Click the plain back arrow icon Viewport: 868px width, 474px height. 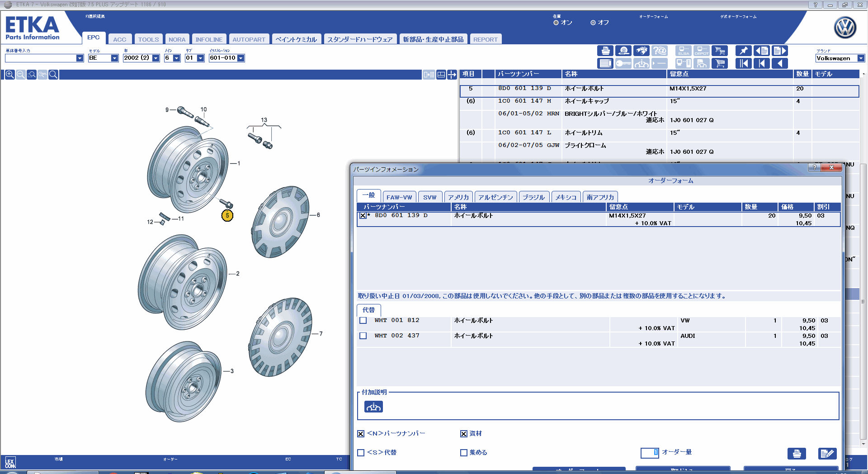pyautogui.click(x=780, y=63)
